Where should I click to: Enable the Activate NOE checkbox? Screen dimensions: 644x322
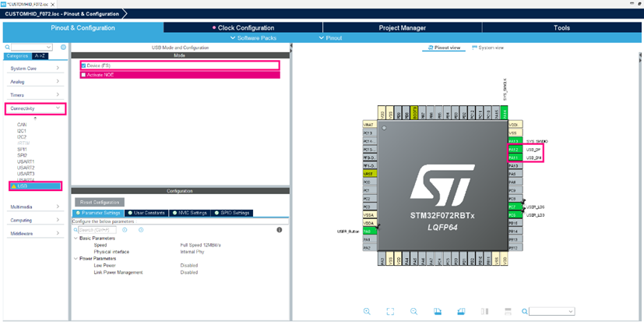(x=83, y=75)
